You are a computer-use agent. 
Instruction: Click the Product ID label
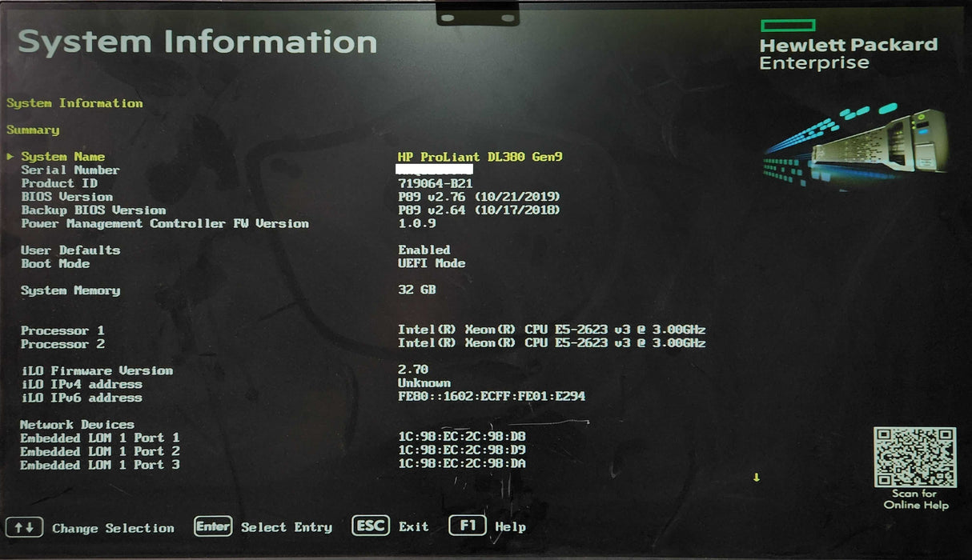pos(58,183)
